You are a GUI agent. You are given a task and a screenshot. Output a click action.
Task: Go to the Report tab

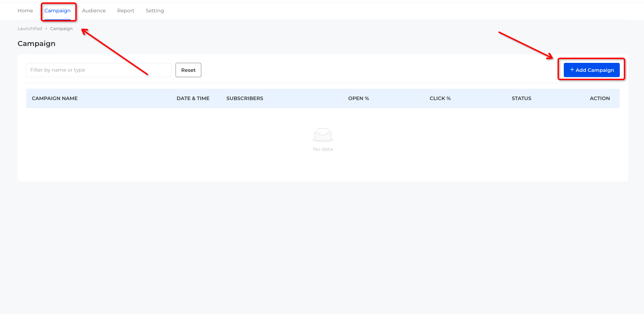pyautogui.click(x=126, y=11)
